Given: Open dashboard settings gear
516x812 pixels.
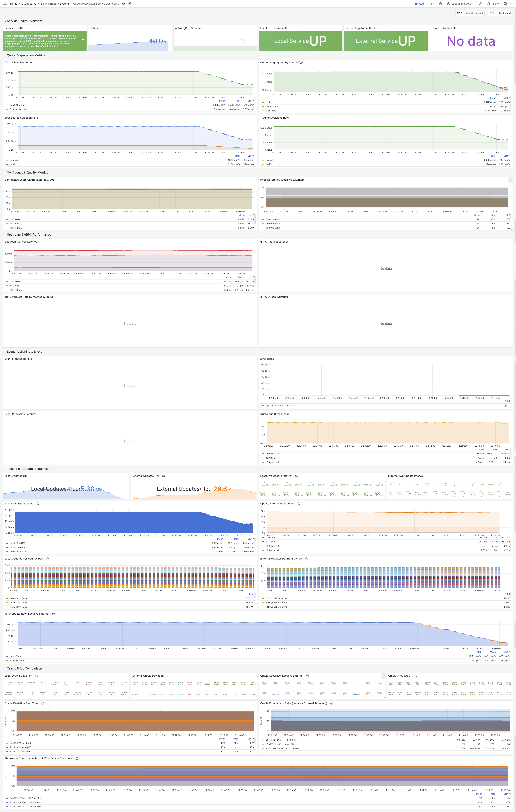Looking at the screenshot, I should [x=440, y=4].
